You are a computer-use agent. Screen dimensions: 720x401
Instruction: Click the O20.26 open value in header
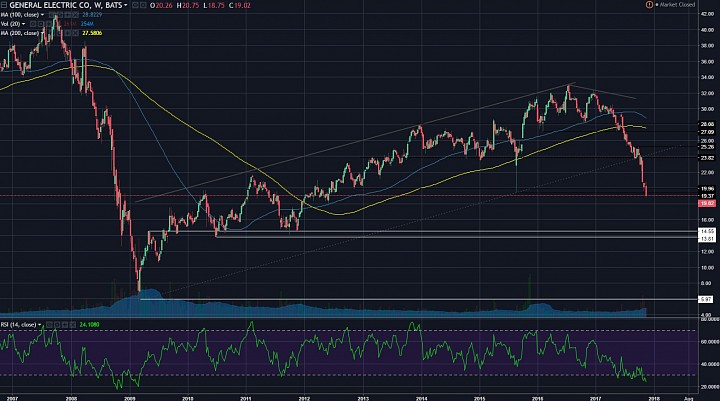[x=161, y=6]
